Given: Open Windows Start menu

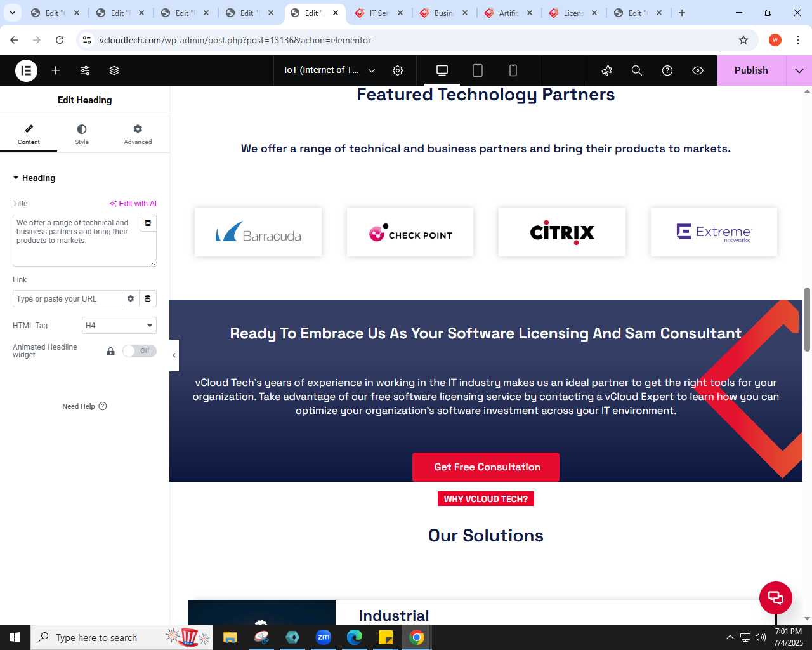Looking at the screenshot, I should (x=15, y=637).
